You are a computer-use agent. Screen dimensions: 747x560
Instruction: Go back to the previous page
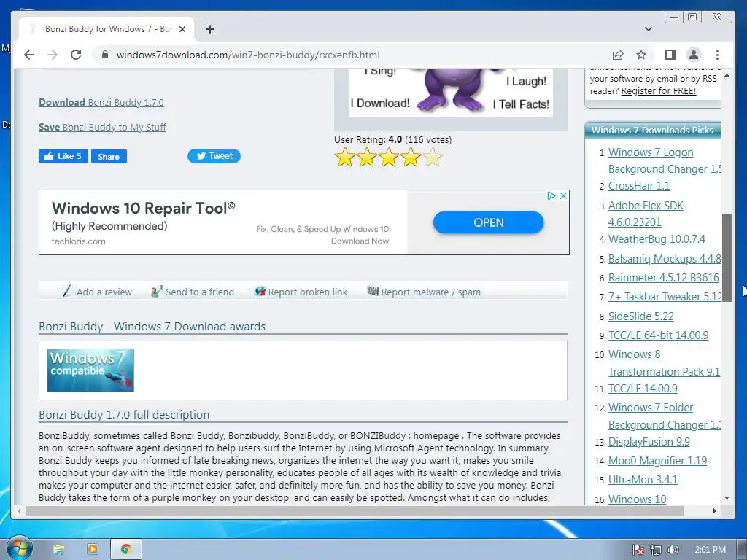(x=29, y=55)
